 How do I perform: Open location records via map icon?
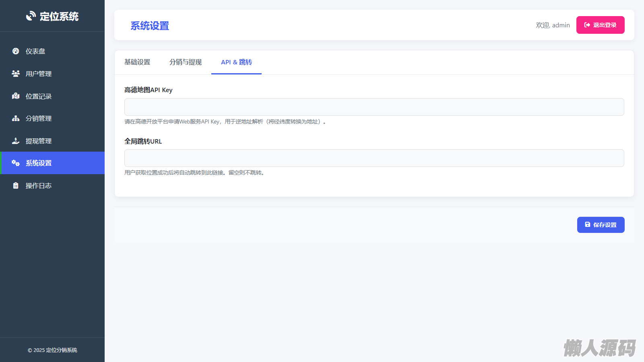(x=16, y=96)
